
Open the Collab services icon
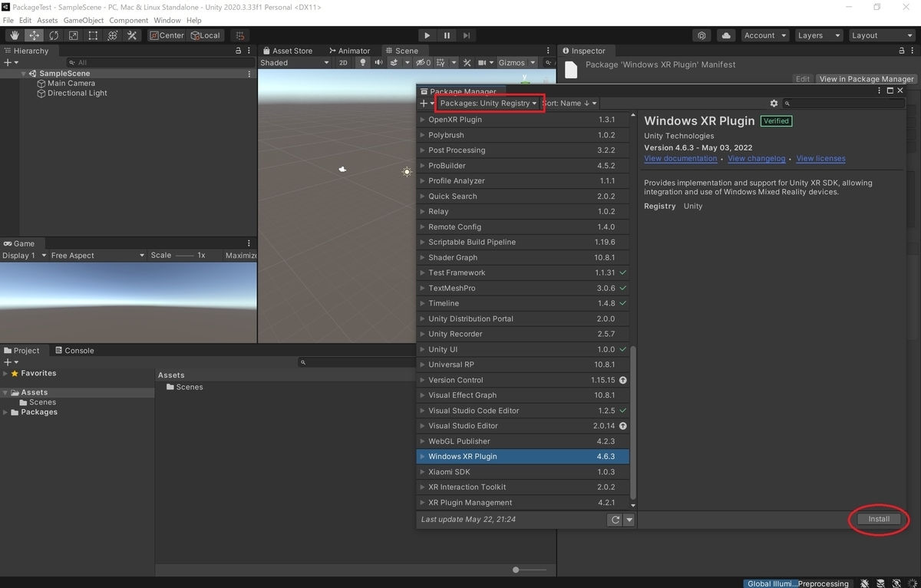pos(702,35)
